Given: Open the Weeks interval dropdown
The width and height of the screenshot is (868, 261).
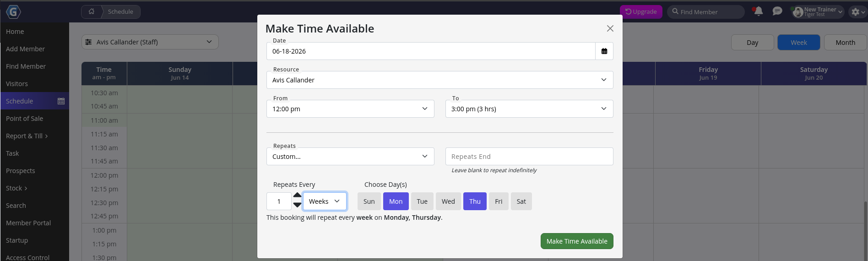Looking at the screenshot, I should [x=325, y=201].
